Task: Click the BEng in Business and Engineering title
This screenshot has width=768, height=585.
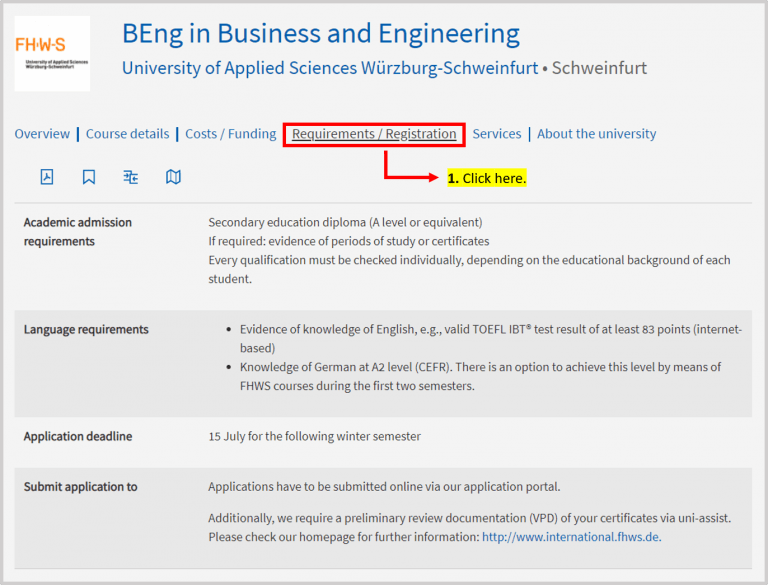Action: click(x=321, y=34)
